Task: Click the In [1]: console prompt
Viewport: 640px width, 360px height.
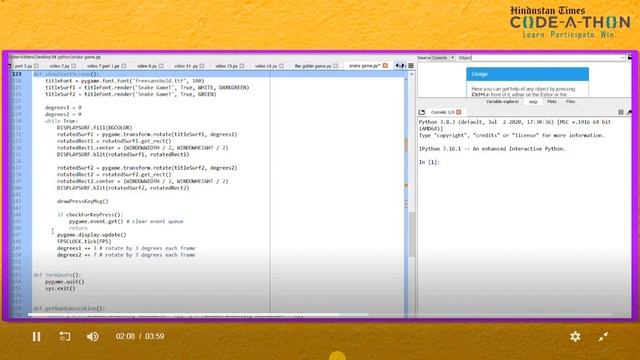Action: 429,162
